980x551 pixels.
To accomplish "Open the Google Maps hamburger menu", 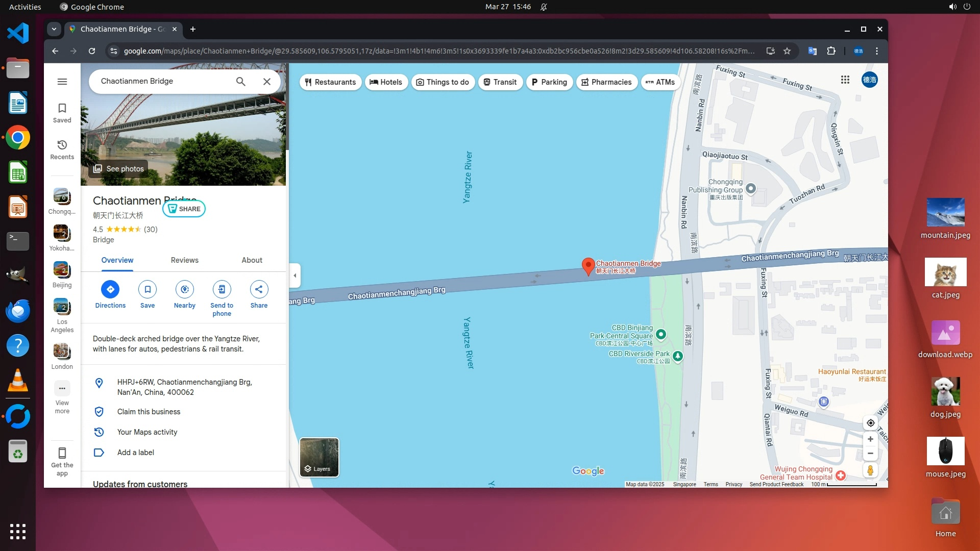I will click(x=62, y=82).
